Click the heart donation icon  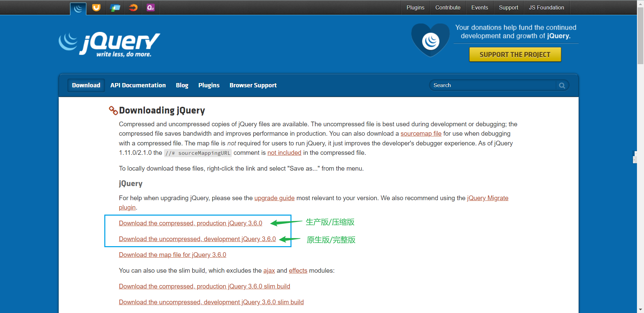[430, 40]
